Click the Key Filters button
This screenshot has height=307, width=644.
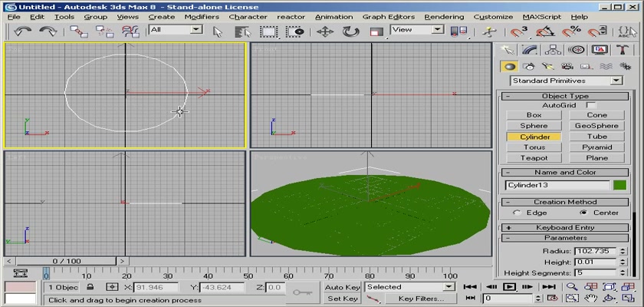[x=421, y=299]
